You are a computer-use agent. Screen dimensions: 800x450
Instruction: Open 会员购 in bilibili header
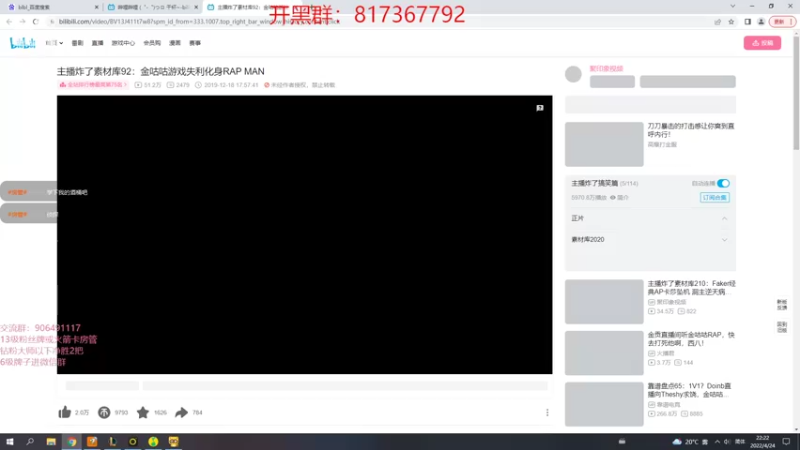152,43
